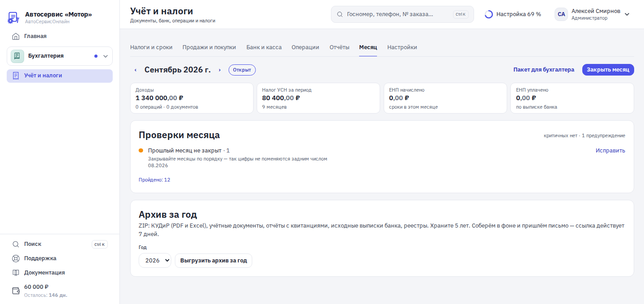
Task: Click the ЕНП уплачено card
Action: click(x=572, y=98)
